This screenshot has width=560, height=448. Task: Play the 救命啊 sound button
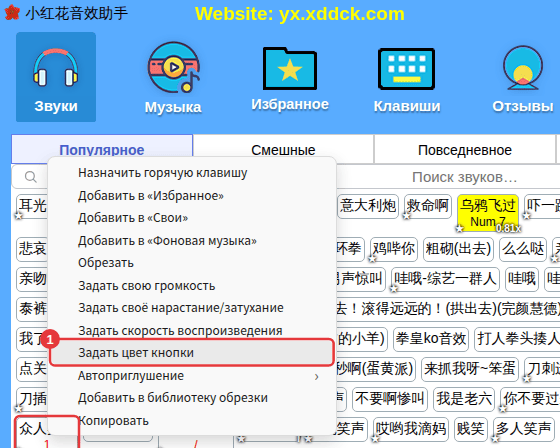[x=428, y=206]
